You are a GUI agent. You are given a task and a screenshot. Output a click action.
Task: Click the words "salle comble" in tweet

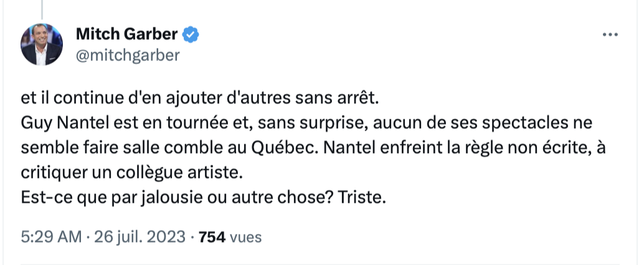[x=169, y=147]
